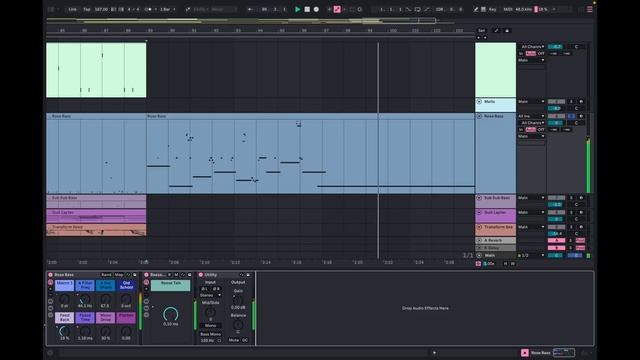This screenshot has width=640, height=360.
Task: Click the round Record button in the transport
Action: coord(316,9)
